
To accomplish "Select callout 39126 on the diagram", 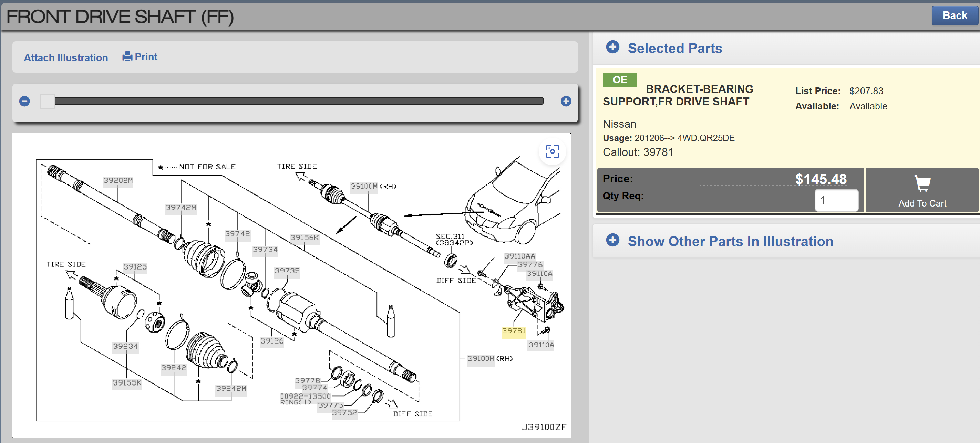I will pyautogui.click(x=272, y=341).
